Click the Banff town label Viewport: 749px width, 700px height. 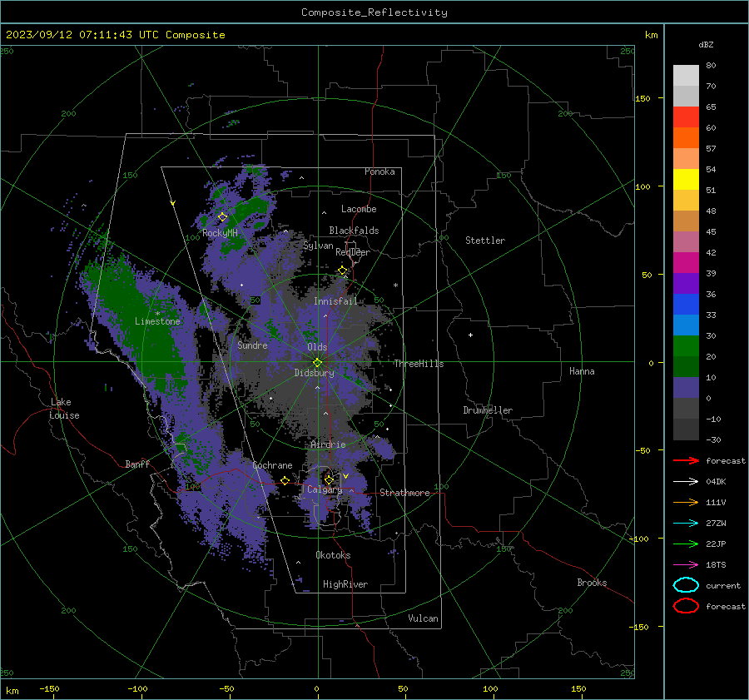137,464
